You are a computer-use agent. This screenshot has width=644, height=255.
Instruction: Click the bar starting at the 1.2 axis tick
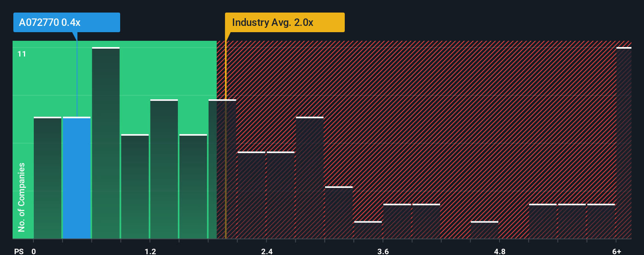[164, 169]
